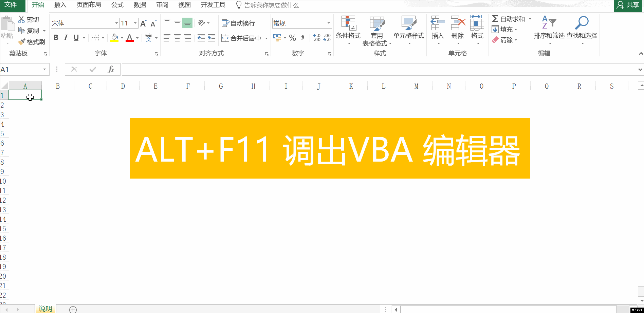The image size is (644, 313).
Task: Switch to the 开发工具 ribbon tab
Action: (x=213, y=5)
